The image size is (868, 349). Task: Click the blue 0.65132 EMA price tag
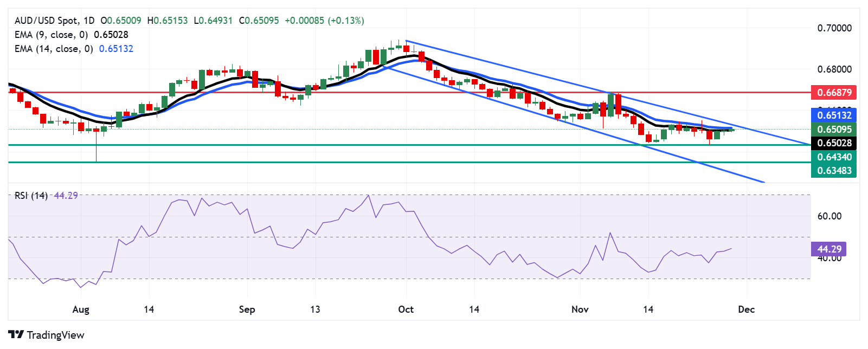point(834,115)
